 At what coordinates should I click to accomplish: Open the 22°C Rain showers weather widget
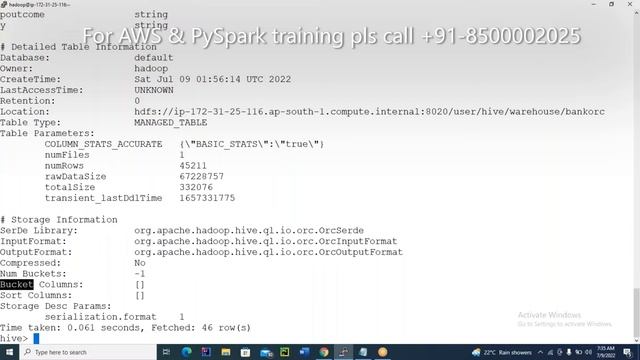pos(502,352)
